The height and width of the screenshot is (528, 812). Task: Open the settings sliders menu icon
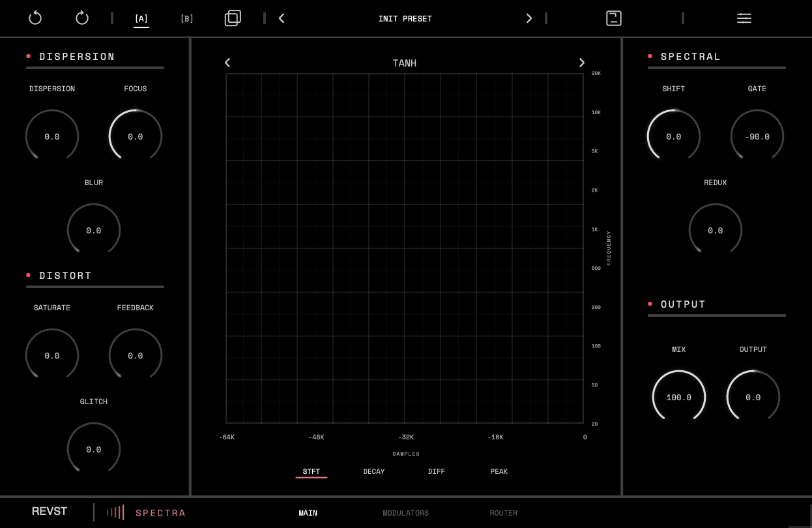(x=744, y=18)
